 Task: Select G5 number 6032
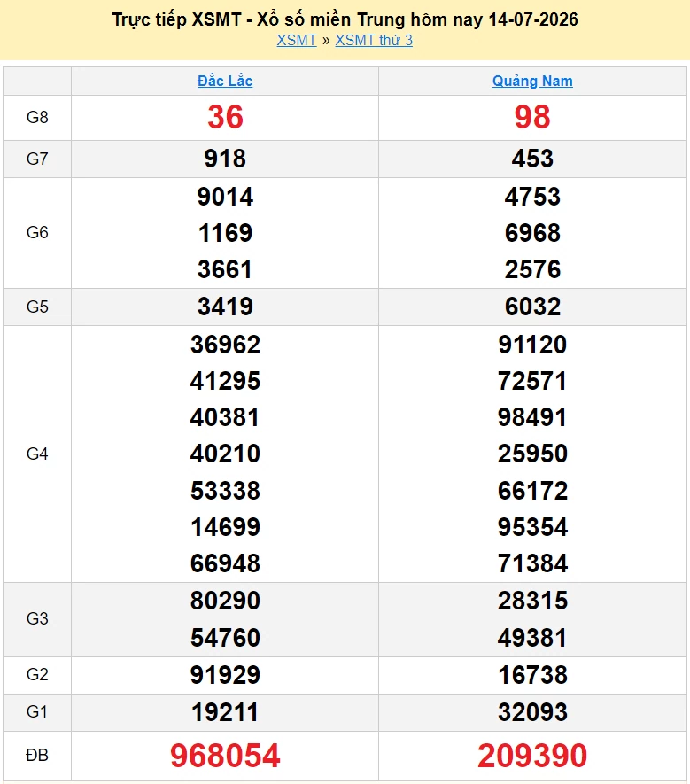tap(532, 307)
